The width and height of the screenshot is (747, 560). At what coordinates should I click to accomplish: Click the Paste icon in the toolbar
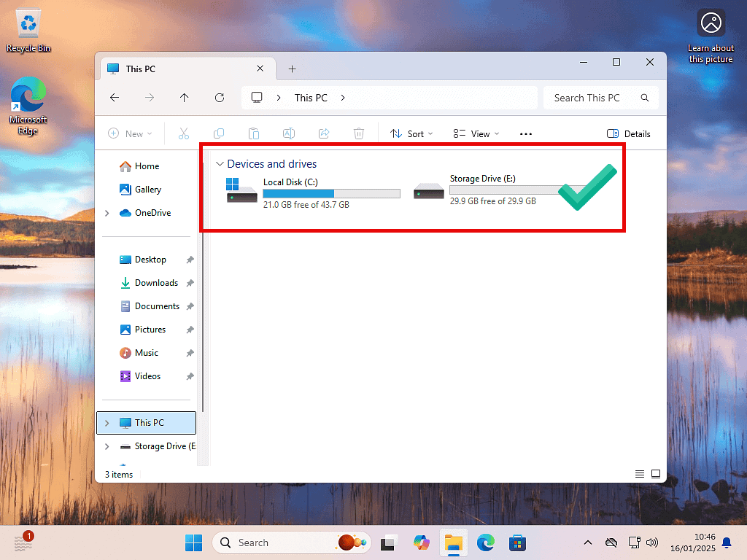(253, 133)
